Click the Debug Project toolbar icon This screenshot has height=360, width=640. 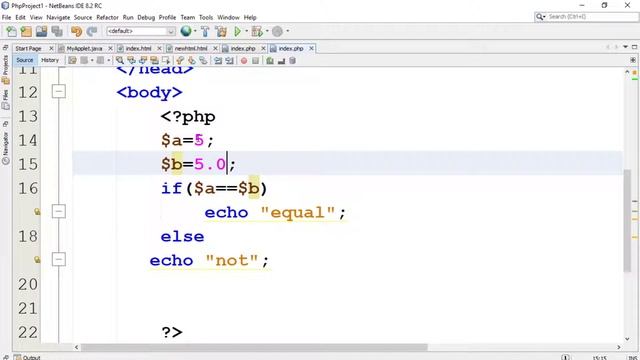(257, 31)
